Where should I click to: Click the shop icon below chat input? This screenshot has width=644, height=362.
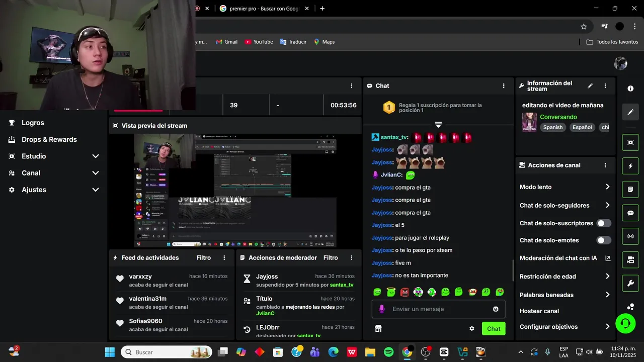(378, 328)
